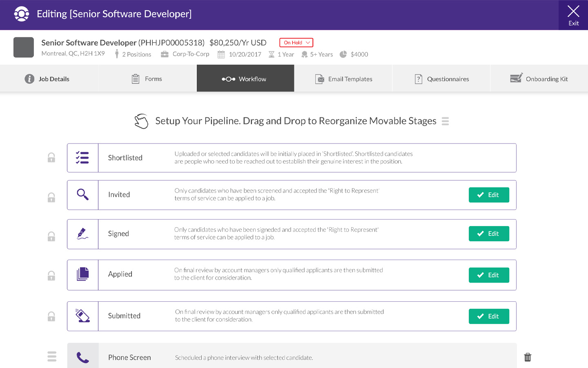The image size is (588, 368).
Task: Open the menu lines beside pipeline heading
Action: pos(445,121)
